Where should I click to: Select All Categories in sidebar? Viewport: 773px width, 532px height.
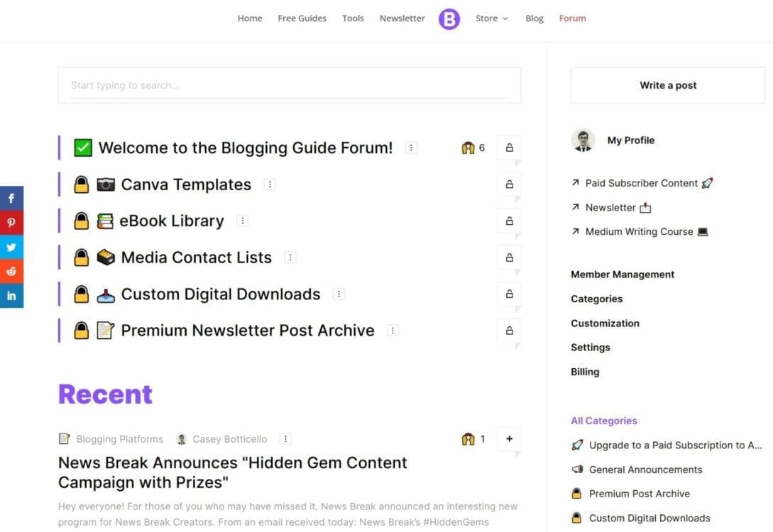604,421
